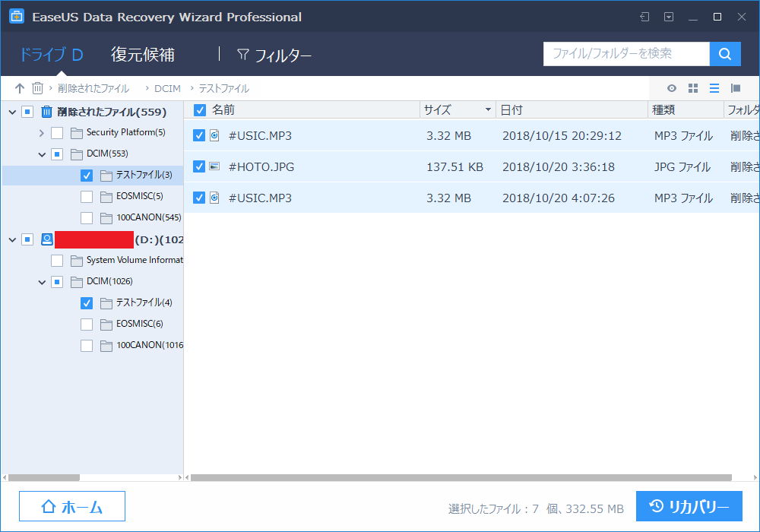This screenshot has height=532, width=760.
Task: Switch to list view icon
Action: [714, 88]
